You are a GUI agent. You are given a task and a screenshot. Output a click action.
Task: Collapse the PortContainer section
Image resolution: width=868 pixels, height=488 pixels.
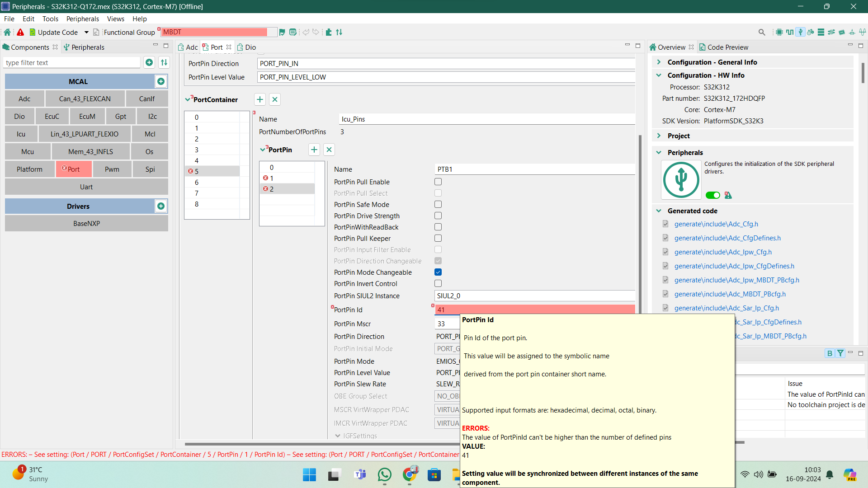188,99
